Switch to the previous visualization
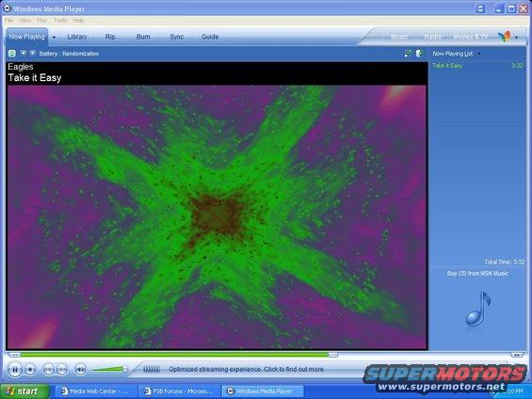 [23, 53]
